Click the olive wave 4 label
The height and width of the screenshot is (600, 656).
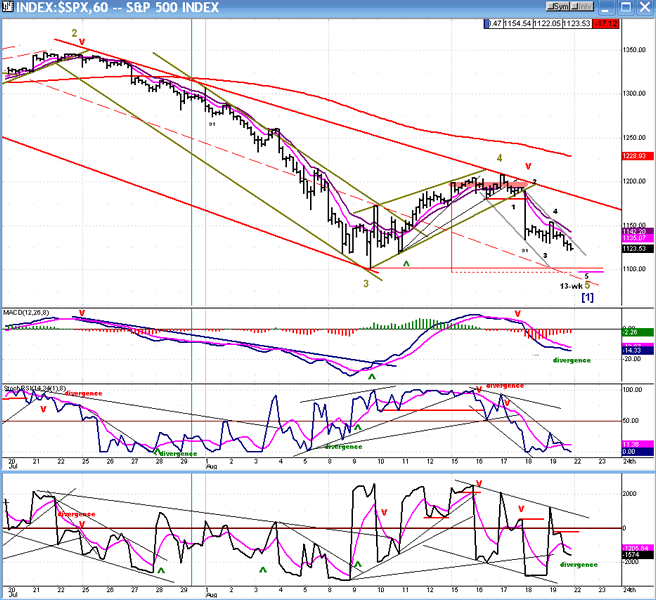point(499,158)
